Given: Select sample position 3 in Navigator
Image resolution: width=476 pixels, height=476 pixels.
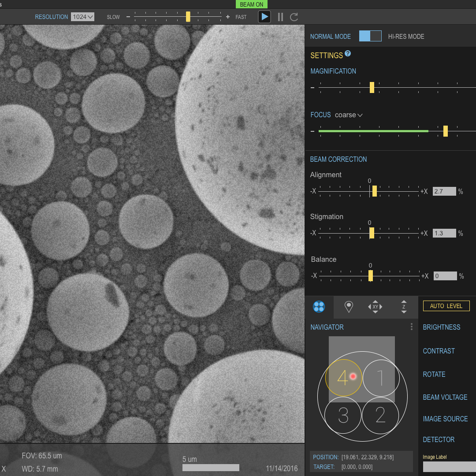Looking at the screenshot, I should click(343, 415).
